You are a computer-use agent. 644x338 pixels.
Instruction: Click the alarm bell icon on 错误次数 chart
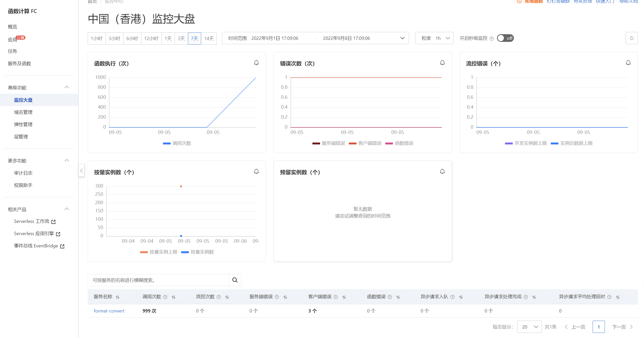tap(442, 63)
